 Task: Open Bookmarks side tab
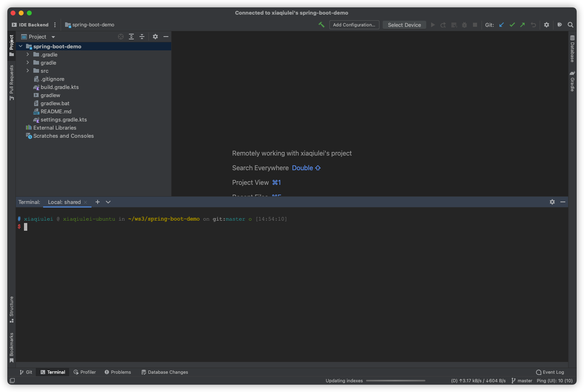11,348
